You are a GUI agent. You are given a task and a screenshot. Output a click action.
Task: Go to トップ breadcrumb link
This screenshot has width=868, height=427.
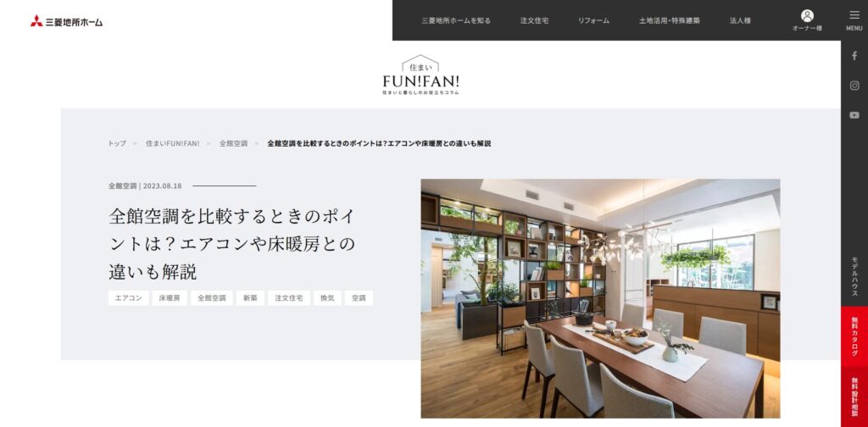pos(117,143)
